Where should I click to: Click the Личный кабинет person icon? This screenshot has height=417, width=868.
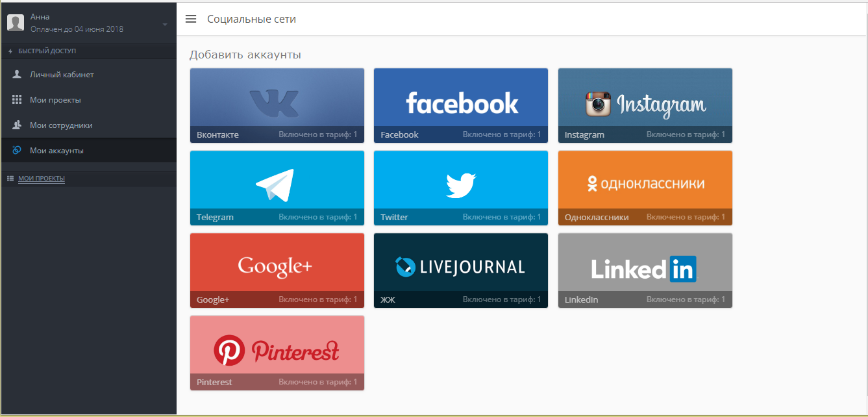17,74
